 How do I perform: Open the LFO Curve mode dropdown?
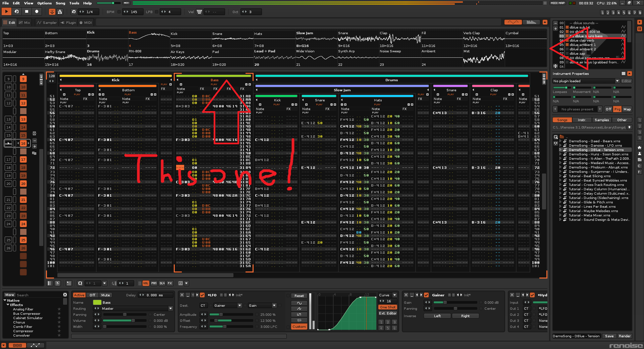394,295
